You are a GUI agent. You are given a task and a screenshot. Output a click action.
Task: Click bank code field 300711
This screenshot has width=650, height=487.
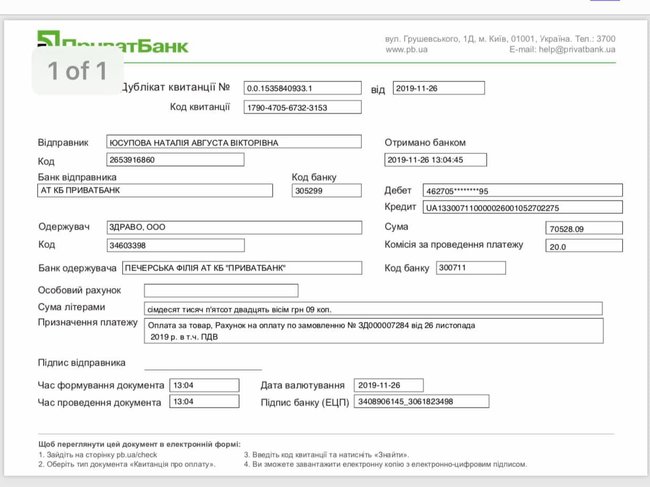471,268
